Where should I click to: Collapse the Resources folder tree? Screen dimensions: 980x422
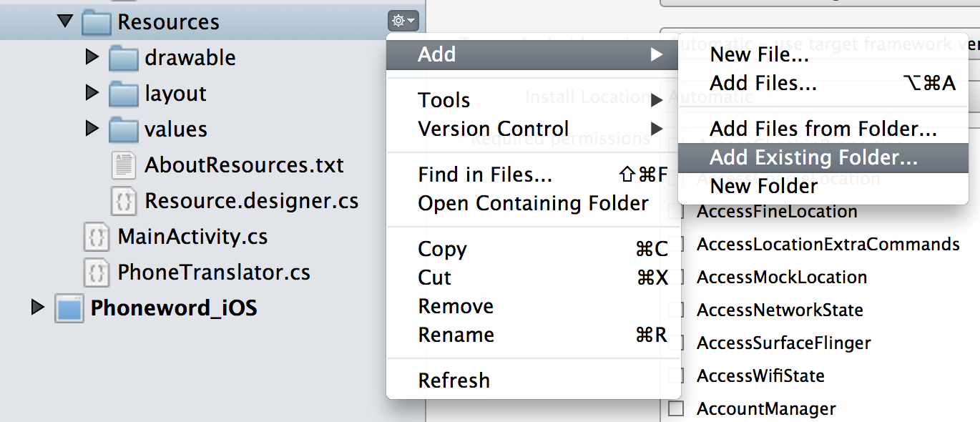click(65, 21)
